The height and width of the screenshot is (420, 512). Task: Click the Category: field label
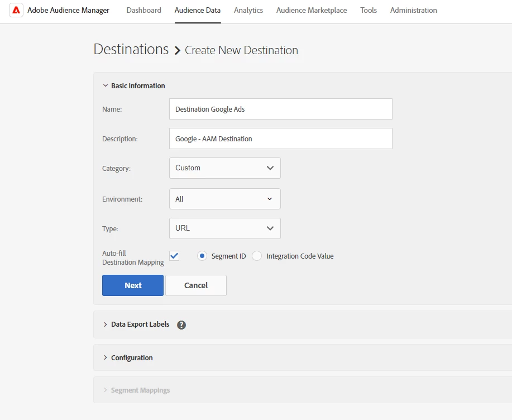coord(116,169)
